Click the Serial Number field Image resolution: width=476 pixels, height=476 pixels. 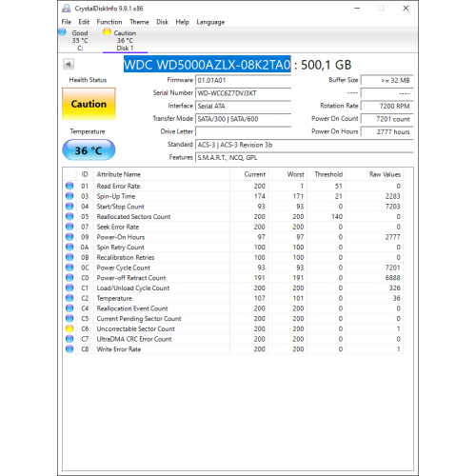(x=244, y=93)
